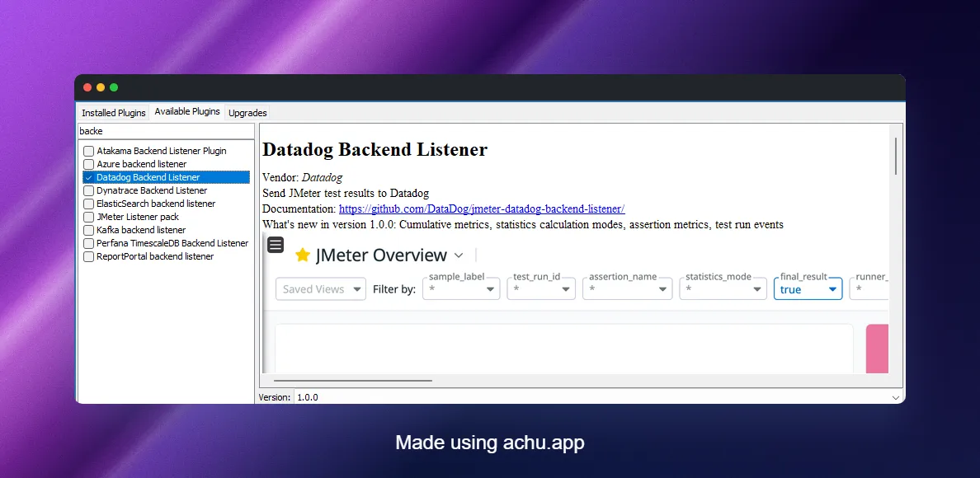Check the Kafka backend listener checkbox

click(x=89, y=230)
